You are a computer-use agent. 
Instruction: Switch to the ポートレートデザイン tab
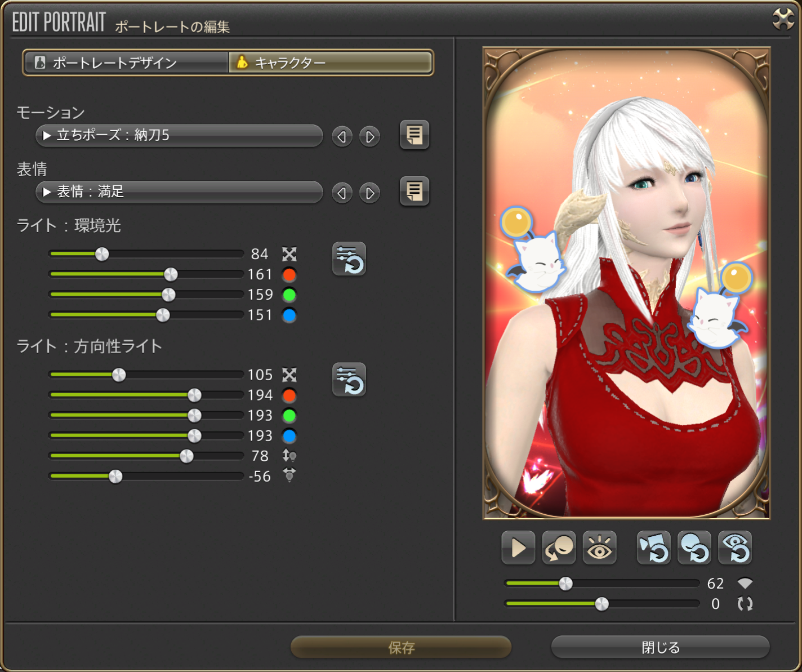[x=126, y=63]
